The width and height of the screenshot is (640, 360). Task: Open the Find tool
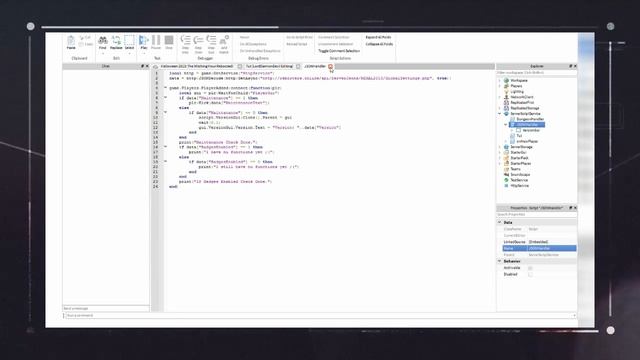(x=102, y=42)
